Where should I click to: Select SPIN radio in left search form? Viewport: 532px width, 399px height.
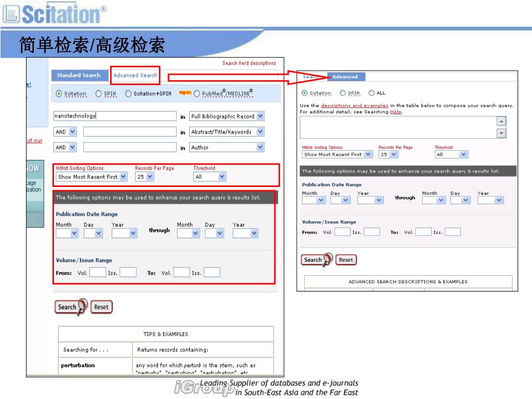click(x=98, y=94)
